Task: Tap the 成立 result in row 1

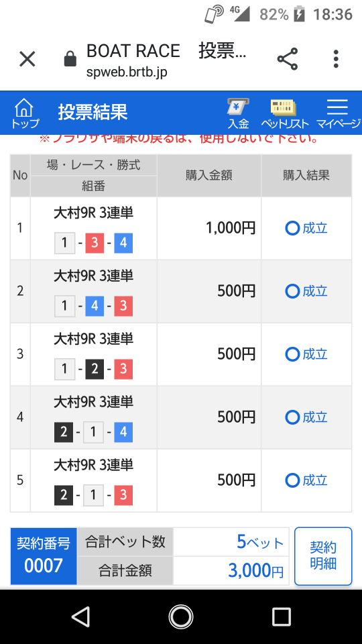Action: click(306, 228)
